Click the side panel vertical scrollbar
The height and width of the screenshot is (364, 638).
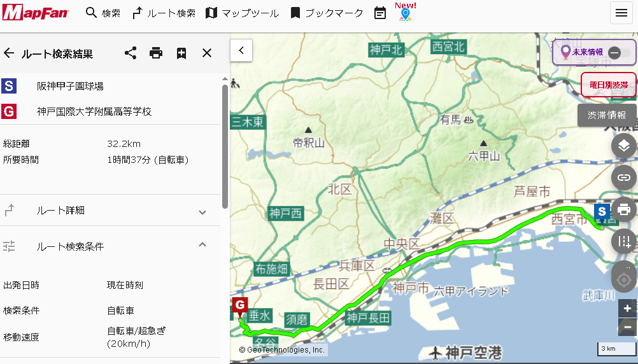pyautogui.click(x=225, y=146)
